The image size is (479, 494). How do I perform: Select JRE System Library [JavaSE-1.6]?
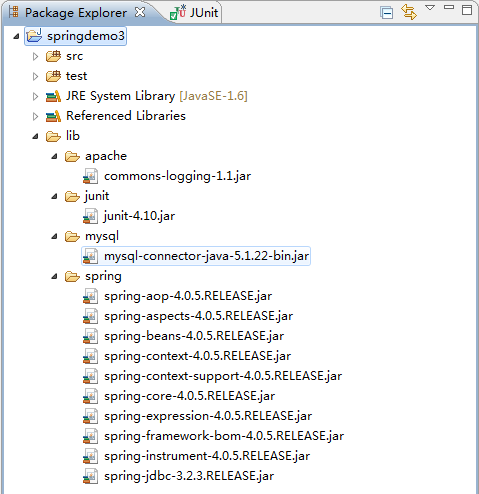coord(157,96)
